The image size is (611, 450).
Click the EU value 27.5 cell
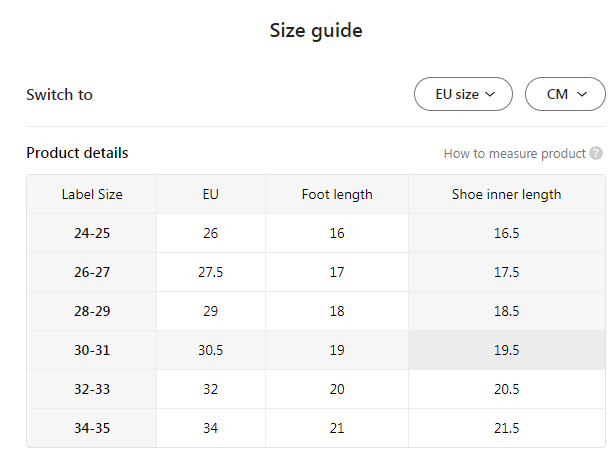point(210,272)
